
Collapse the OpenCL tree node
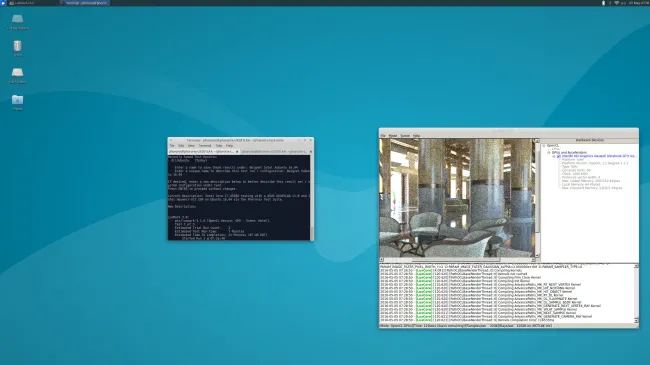(x=544, y=146)
